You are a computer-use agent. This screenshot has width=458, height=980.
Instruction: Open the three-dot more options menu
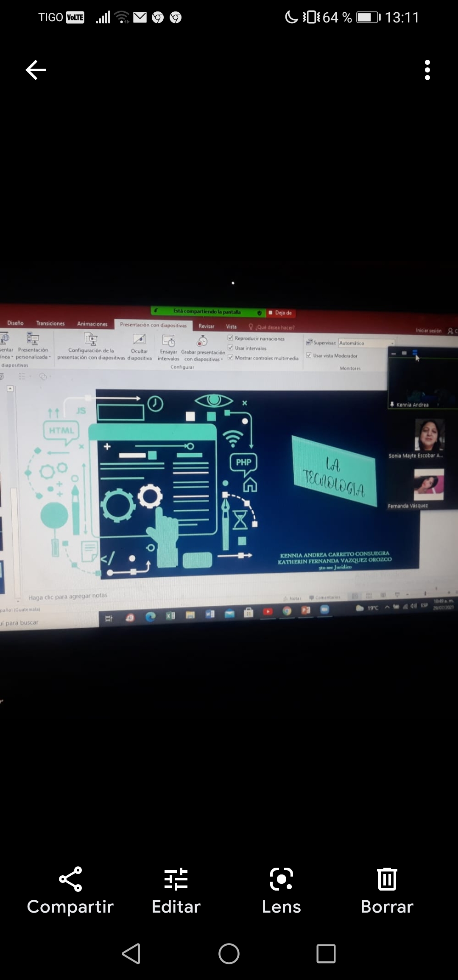click(x=427, y=70)
